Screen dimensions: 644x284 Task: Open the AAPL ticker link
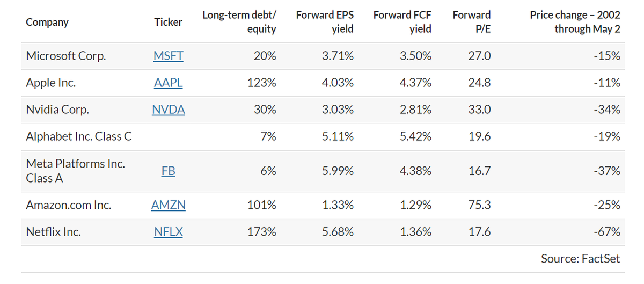168,83
